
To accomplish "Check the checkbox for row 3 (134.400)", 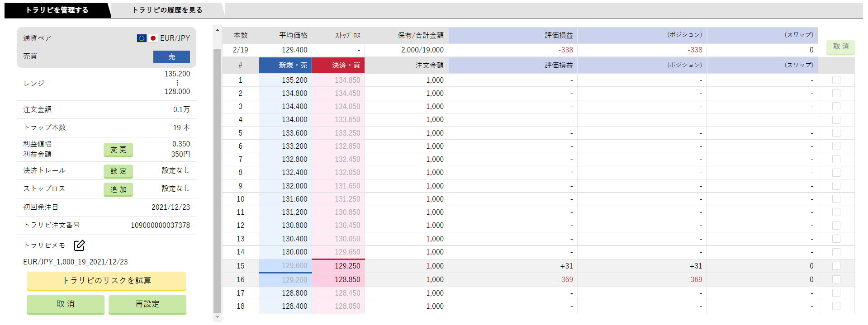I will (x=836, y=106).
